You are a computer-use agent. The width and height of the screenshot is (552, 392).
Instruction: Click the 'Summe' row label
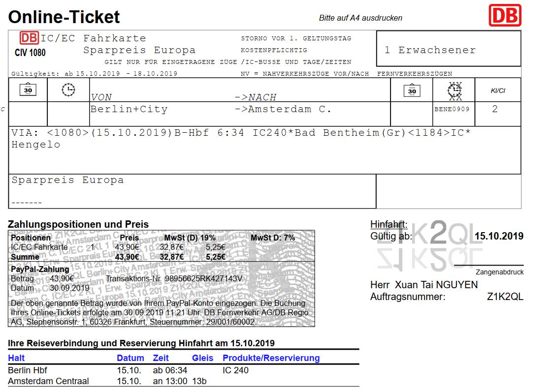pyautogui.click(x=25, y=257)
